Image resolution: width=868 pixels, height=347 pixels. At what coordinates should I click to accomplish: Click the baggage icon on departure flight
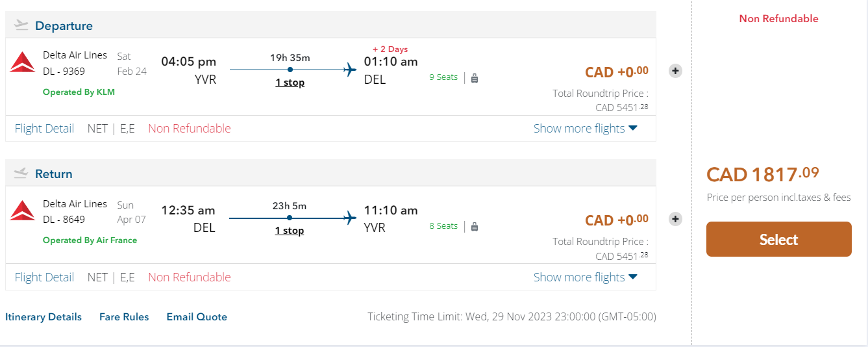pos(475,78)
